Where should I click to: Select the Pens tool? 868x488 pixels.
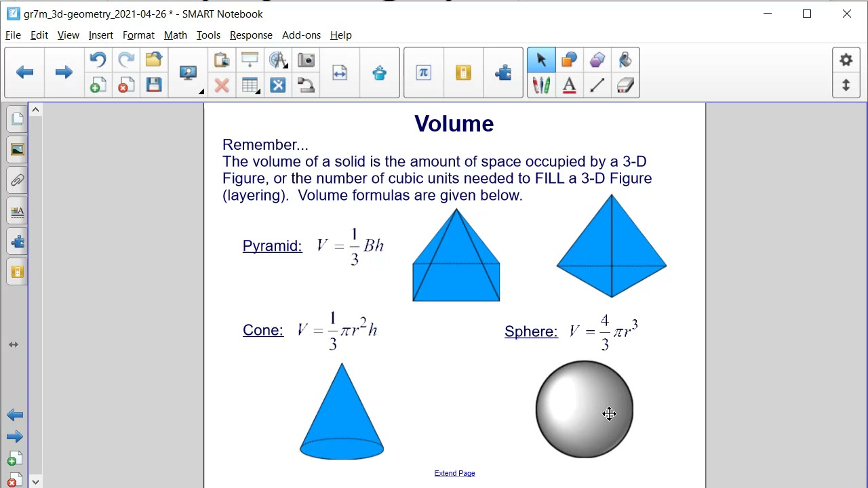541,85
